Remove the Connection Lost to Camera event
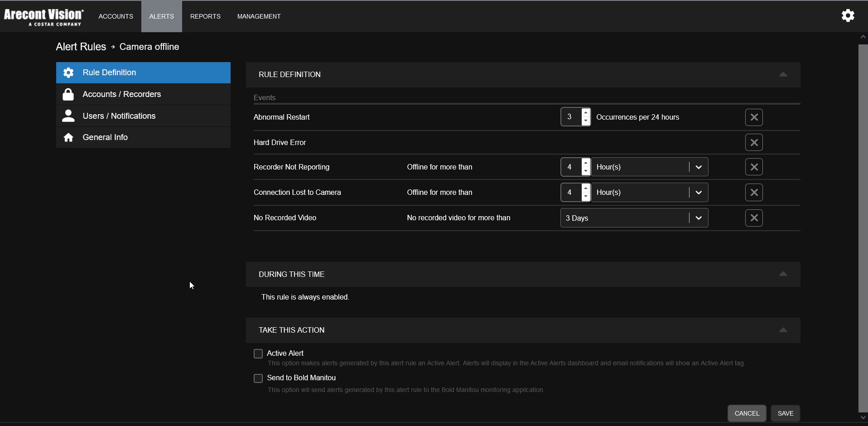The height and width of the screenshot is (426, 868). tap(754, 193)
